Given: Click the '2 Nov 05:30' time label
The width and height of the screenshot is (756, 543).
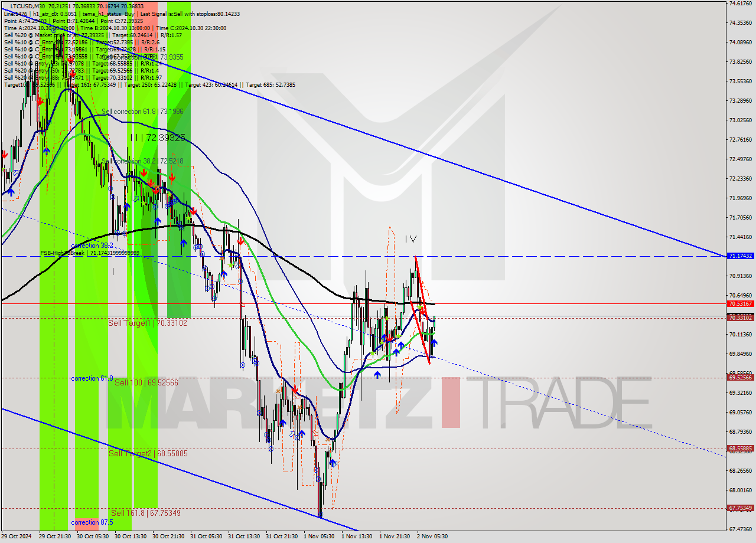Looking at the screenshot, I should [x=432, y=537].
